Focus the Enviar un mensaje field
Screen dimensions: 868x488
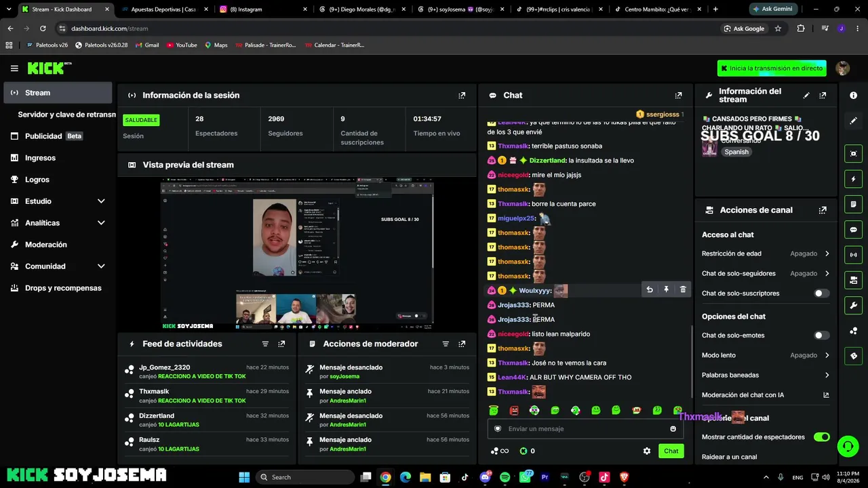point(585,429)
